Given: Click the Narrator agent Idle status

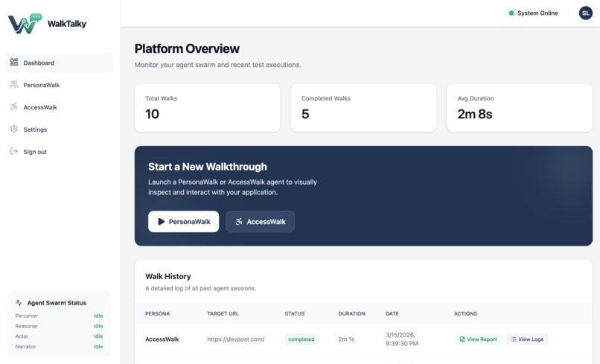Looking at the screenshot, I should point(98,346).
